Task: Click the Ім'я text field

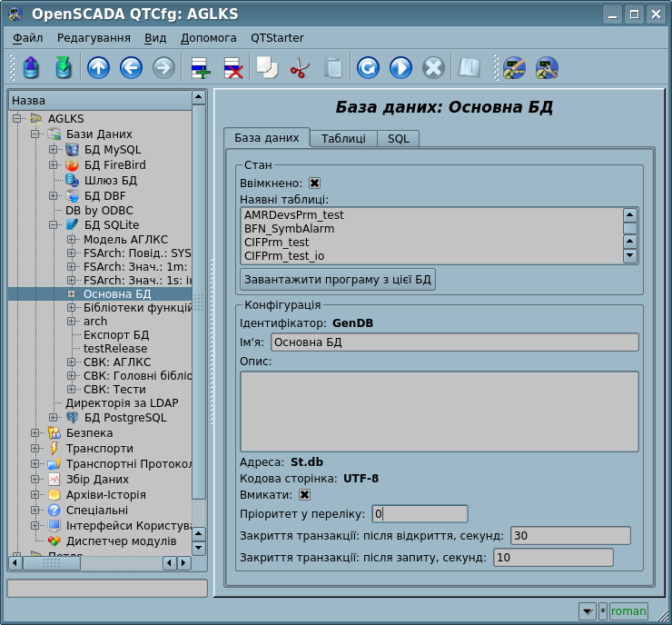Action: pyautogui.click(x=454, y=342)
